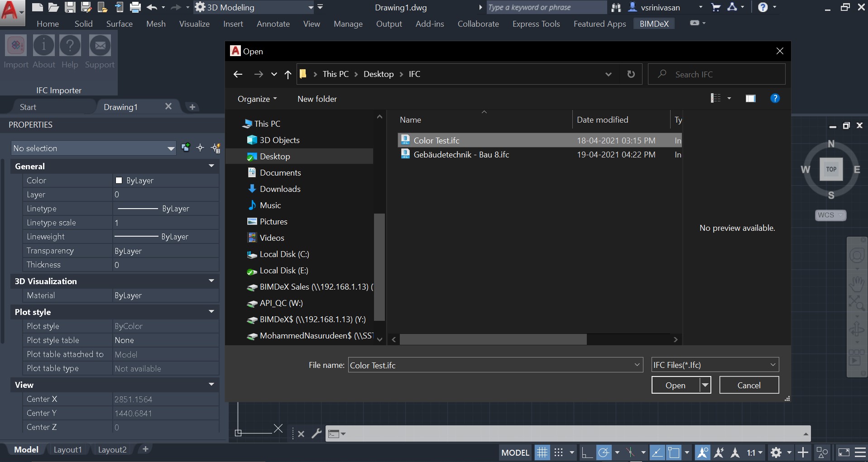Go up one folder level in Open dialog

pyautogui.click(x=288, y=74)
